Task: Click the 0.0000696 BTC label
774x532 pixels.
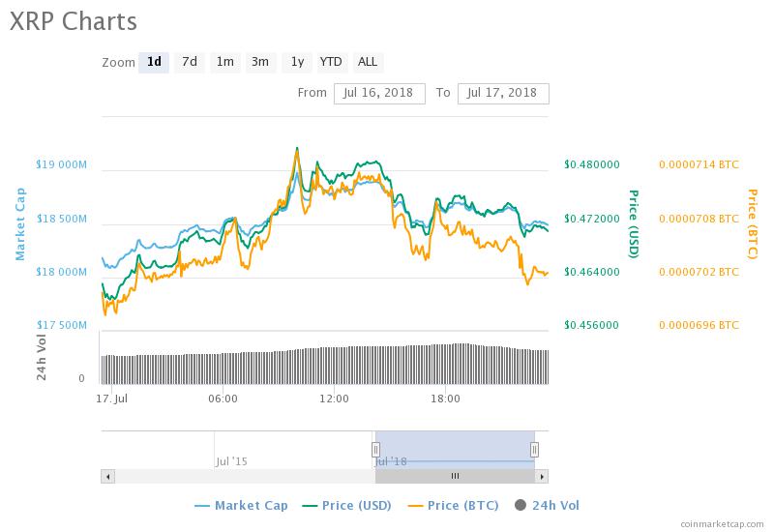Action: point(699,325)
